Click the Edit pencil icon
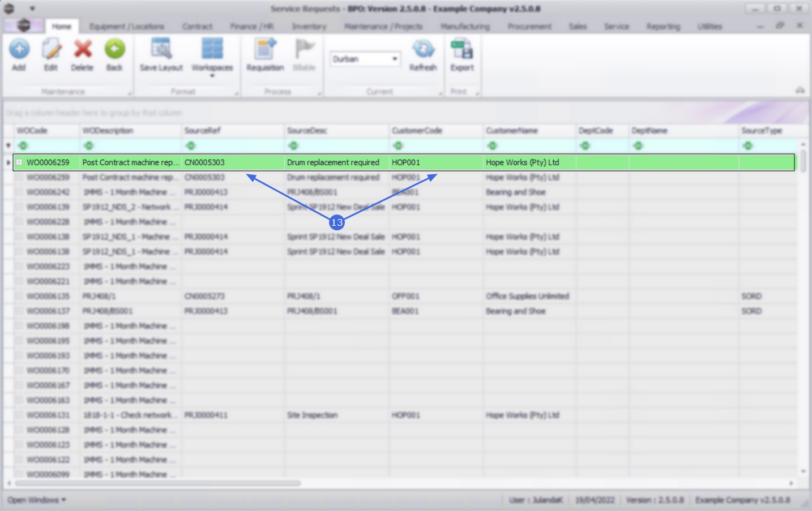The width and height of the screenshot is (812, 511). (x=51, y=50)
